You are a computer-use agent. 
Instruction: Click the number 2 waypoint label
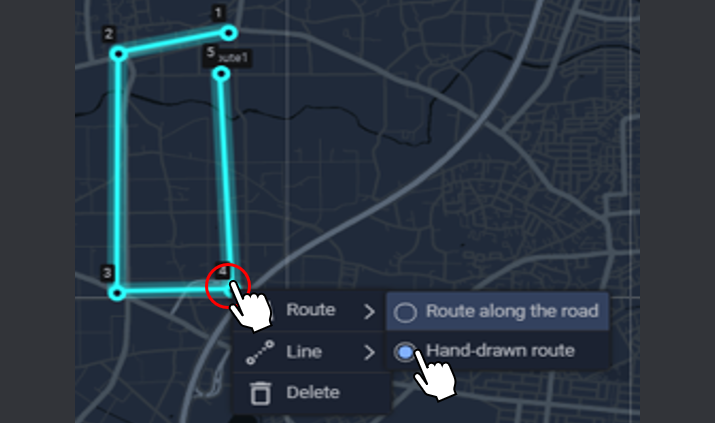point(109,34)
